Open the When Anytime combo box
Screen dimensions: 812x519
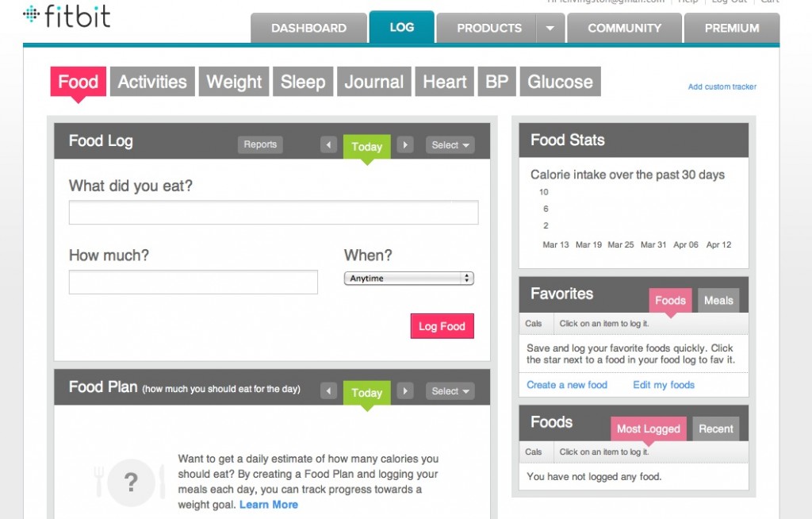[x=408, y=279]
